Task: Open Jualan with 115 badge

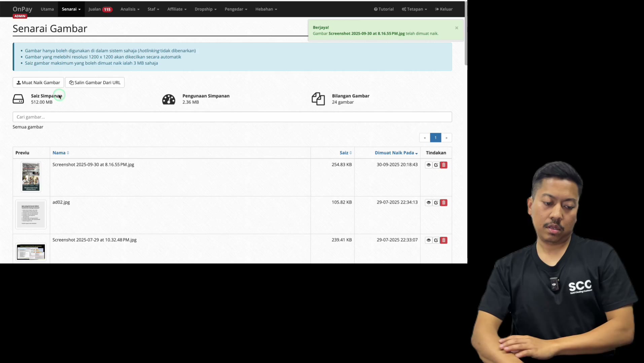Action: pos(100,9)
